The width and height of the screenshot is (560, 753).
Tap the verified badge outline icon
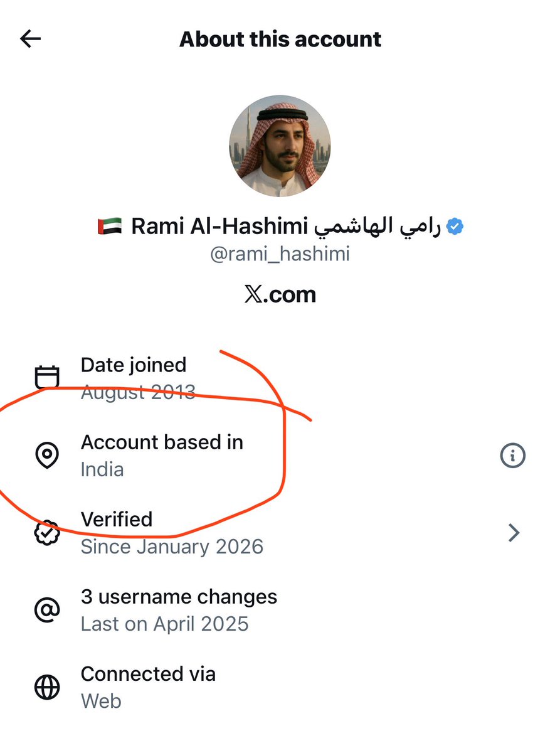[46, 533]
